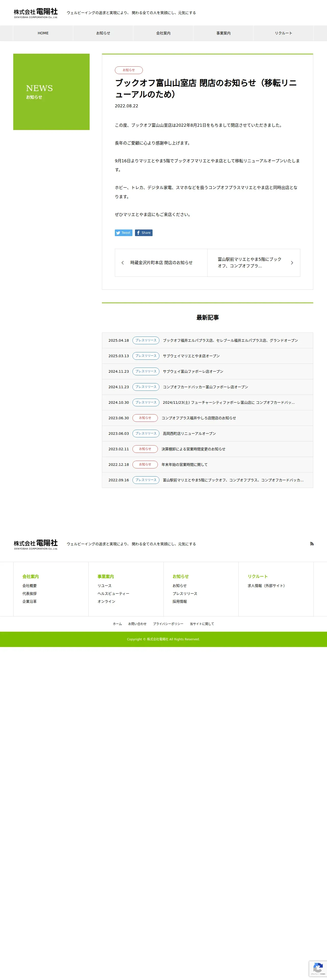Click お知らせ tag on the 2023.02.11 row

(145, 449)
